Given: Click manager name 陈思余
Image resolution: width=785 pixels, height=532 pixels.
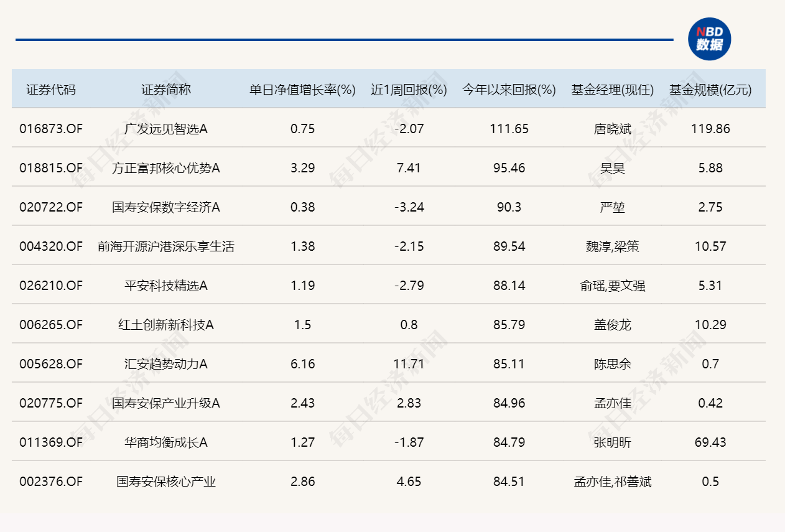Looking at the screenshot, I should [x=612, y=364].
